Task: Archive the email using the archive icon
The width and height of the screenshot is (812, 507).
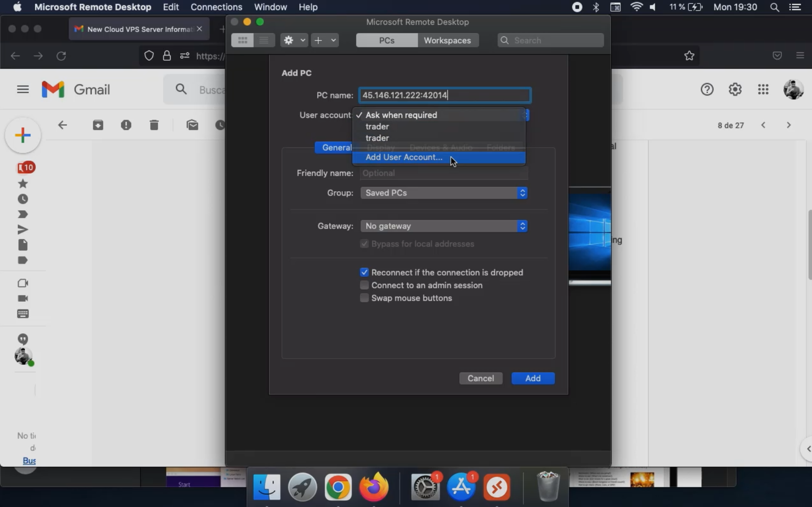Action: point(97,125)
